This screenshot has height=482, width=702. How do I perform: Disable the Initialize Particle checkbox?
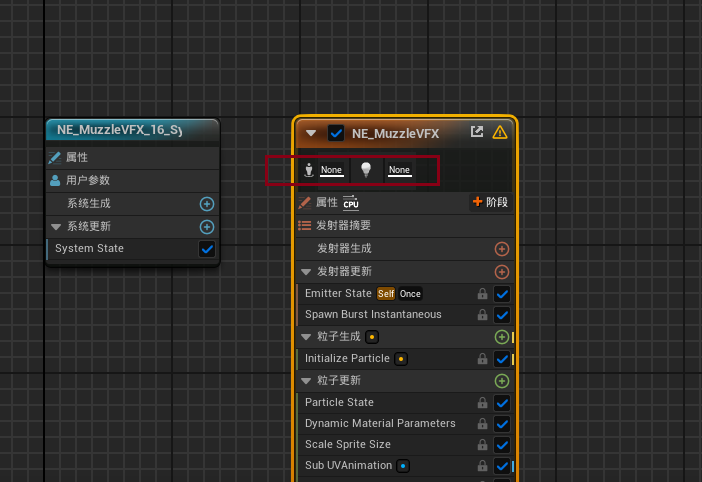pyautogui.click(x=502, y=359)
